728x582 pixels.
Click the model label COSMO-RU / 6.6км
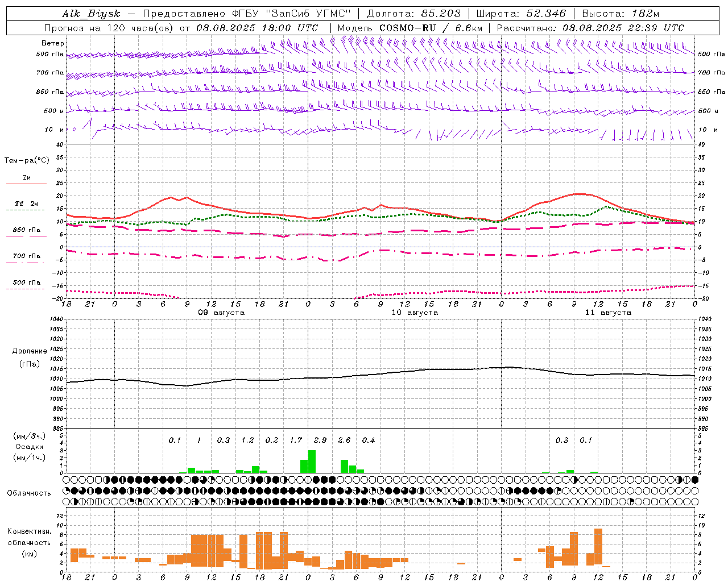point(431,28)
